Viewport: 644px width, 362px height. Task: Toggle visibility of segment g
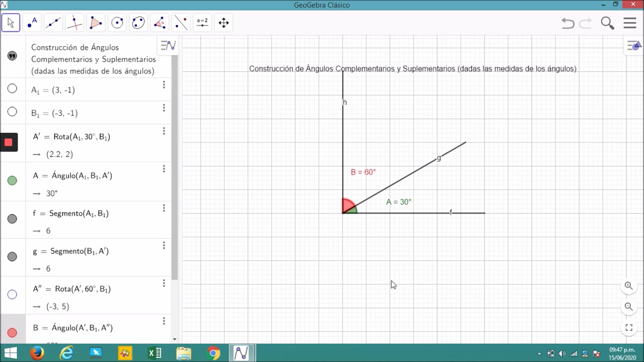tap(12, 256)
